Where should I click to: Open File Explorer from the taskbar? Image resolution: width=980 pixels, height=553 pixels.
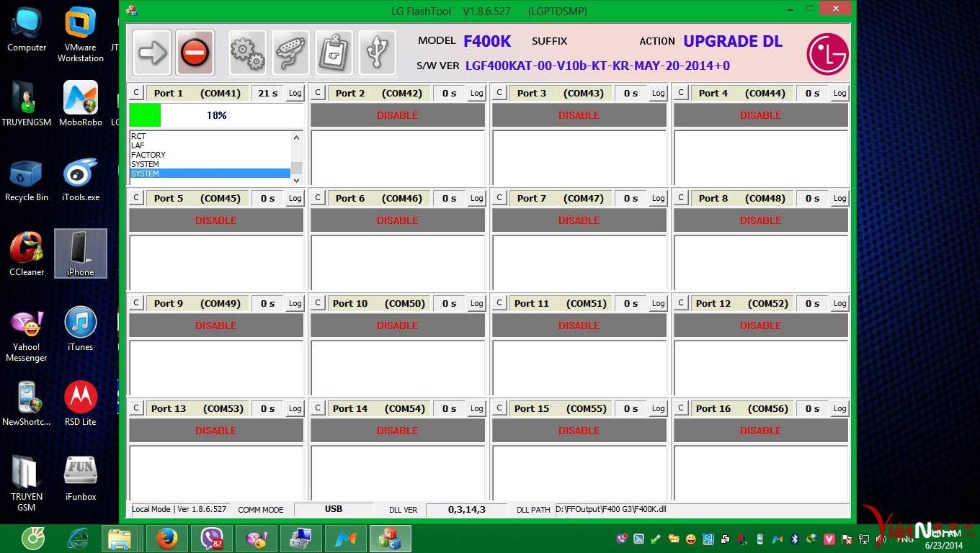(x=119, y=539)
